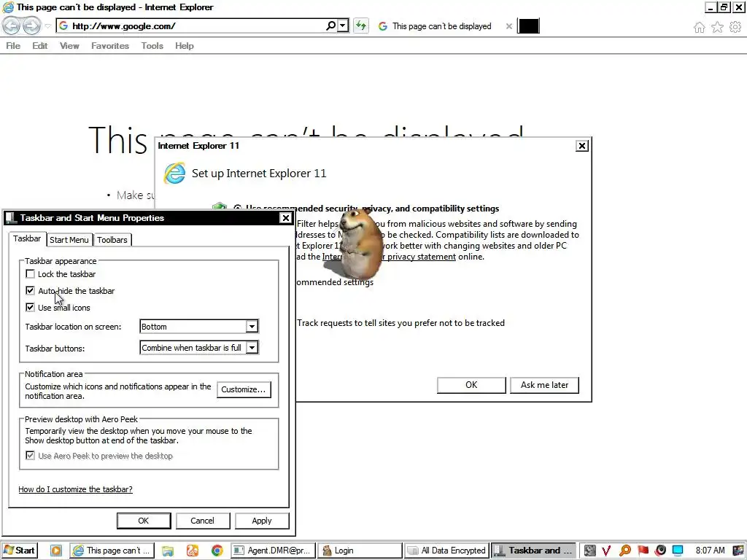Click the Google favicon in the address bar
This screenshot has width=747, height=560.
(63, 26)
